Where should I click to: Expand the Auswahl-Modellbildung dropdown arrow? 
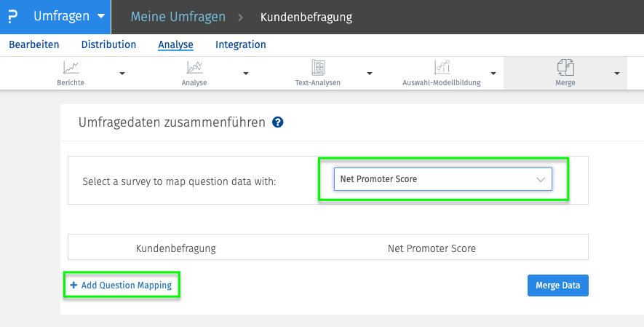[x=493, y=74]
